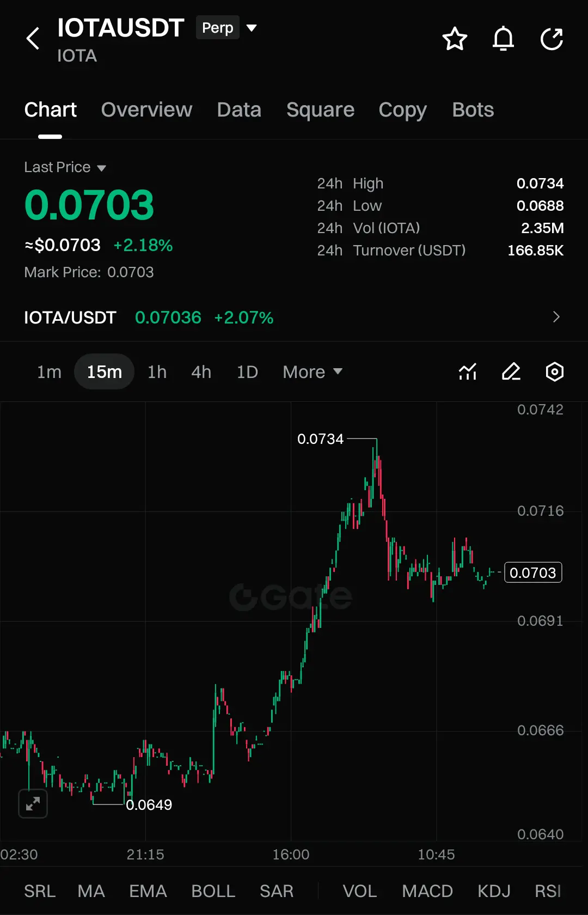This screenshot has width=588, height=915.
Task: Toggle the VOL sub-indicator
Action: (x=359, y=891)
